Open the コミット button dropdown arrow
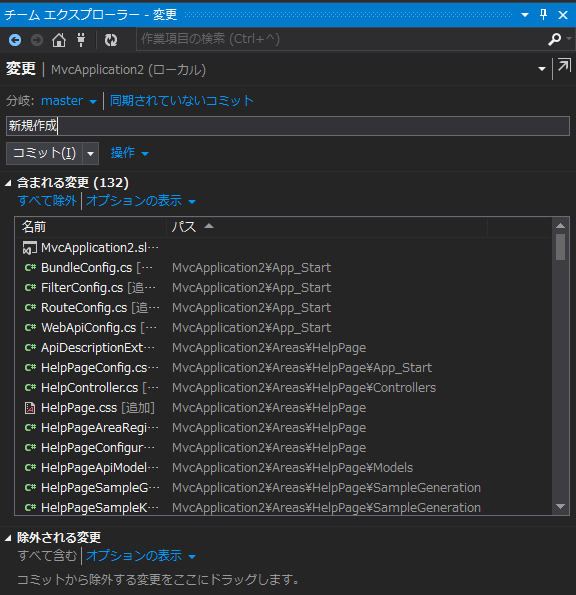 (91, 154)
